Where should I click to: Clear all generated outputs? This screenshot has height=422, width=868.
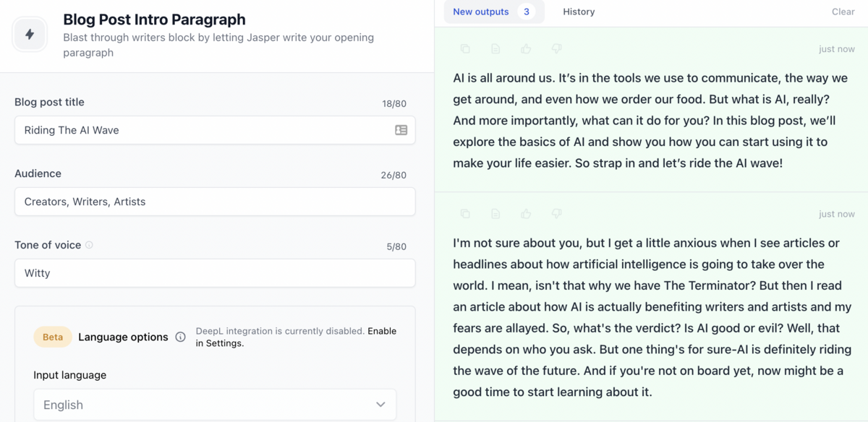click(843, 12)
